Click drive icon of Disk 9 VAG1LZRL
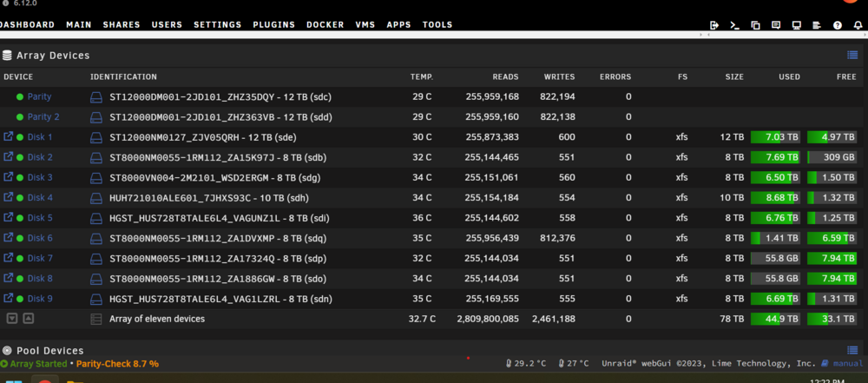868x383 pixels. tap(96, 300)
